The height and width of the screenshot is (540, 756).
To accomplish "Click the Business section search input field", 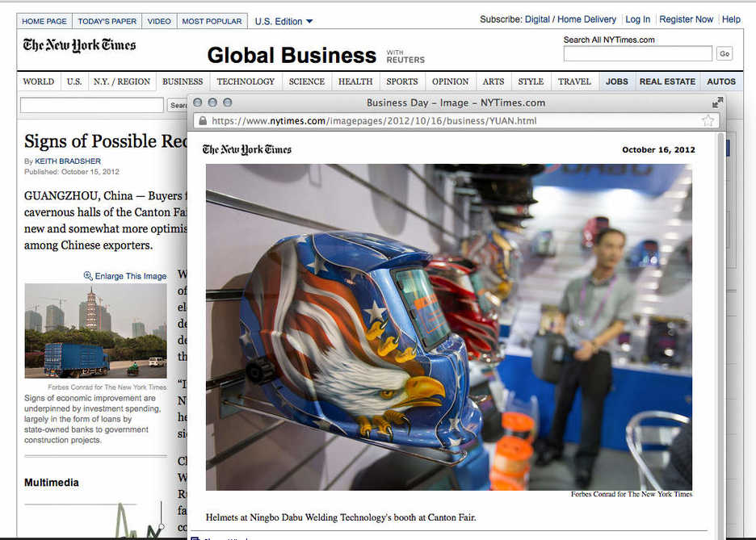I will click(x=91, y=105).
